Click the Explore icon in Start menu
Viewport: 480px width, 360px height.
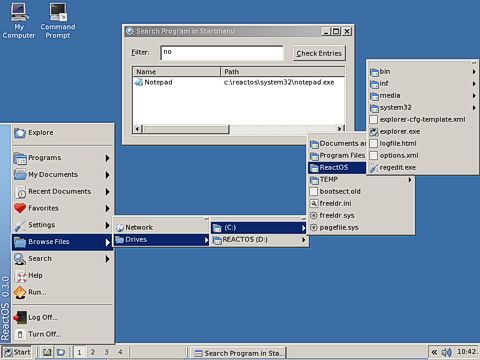tap(20, 133)
